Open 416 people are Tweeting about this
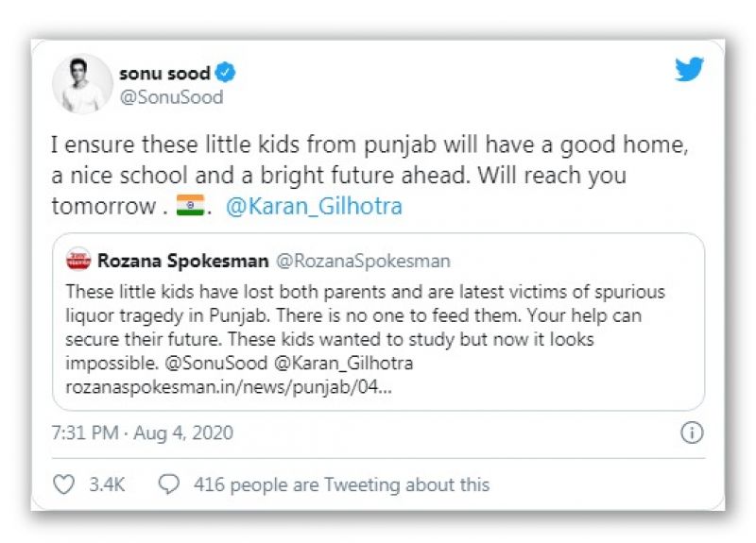Screen dimensions: 756x543 341,484
